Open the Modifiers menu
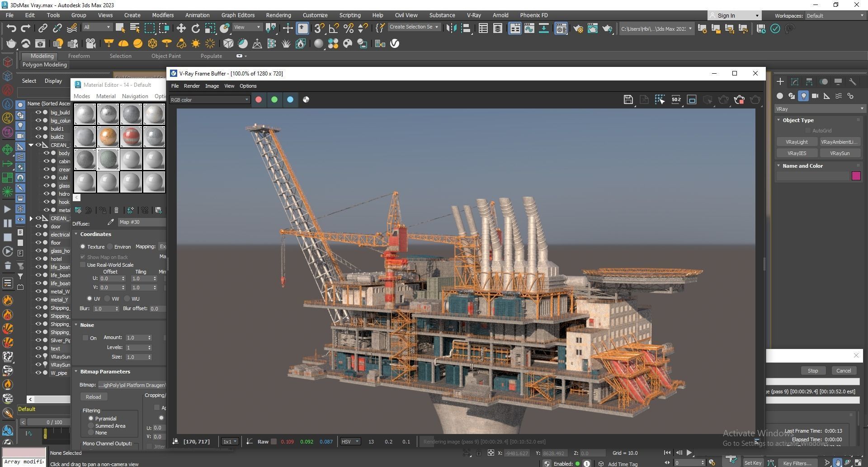Image resolution: width=868 pixels, height=467 pixels. [163, 15]
